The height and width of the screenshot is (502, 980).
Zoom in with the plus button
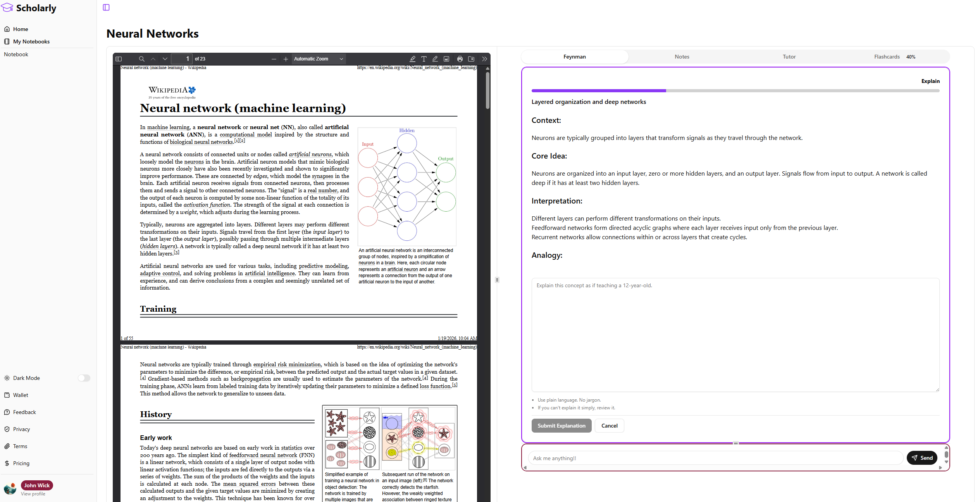[x=286, y=59]
